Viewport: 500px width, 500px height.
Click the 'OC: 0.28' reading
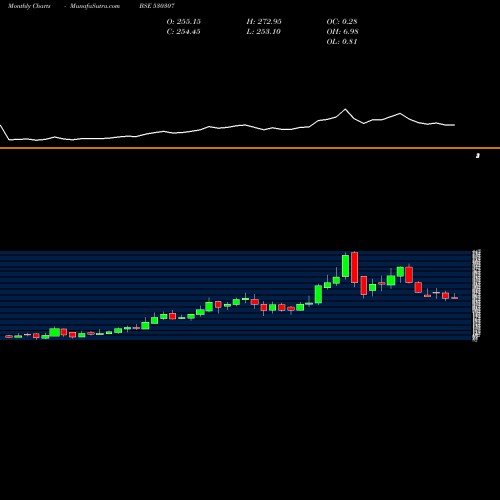pyautogui.click(x=342, y=22)
